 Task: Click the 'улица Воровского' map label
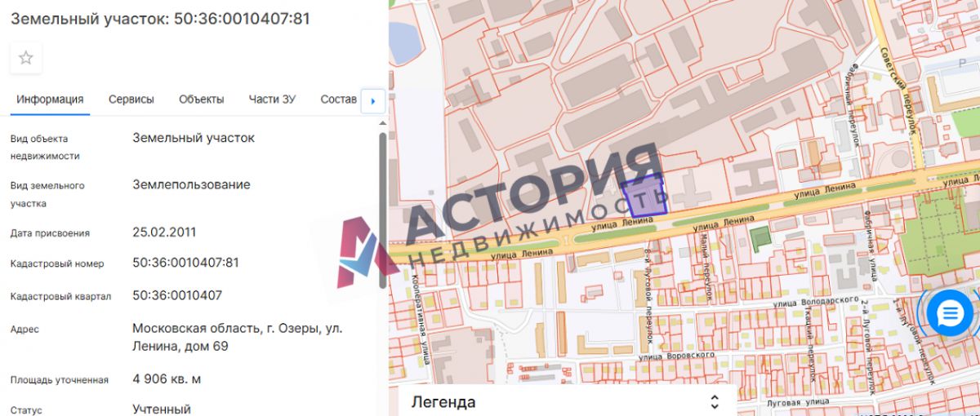click(677, 356)
